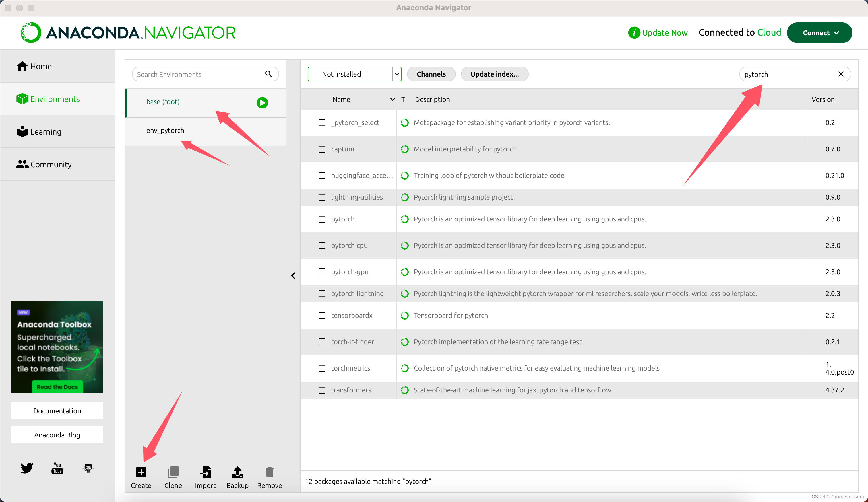Click the status circle icon for tensorboardx
Viewport: 868px width, 502px height.
pos(405,315)
